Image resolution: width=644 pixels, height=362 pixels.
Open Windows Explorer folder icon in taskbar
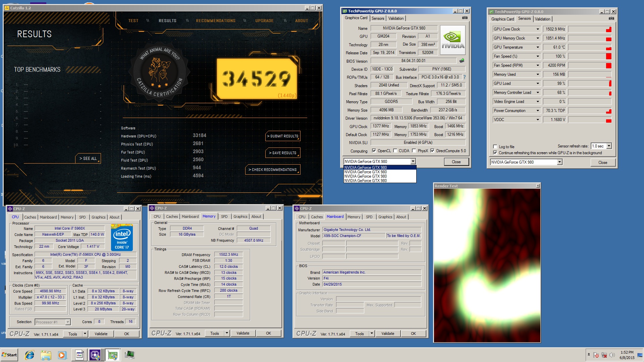pyautogui.click(x=46, y=355)
